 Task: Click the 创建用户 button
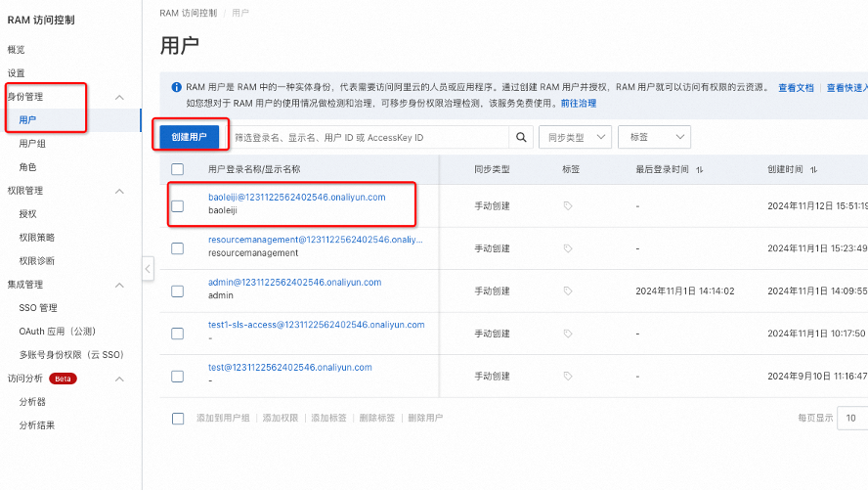[x=190, y=138]
